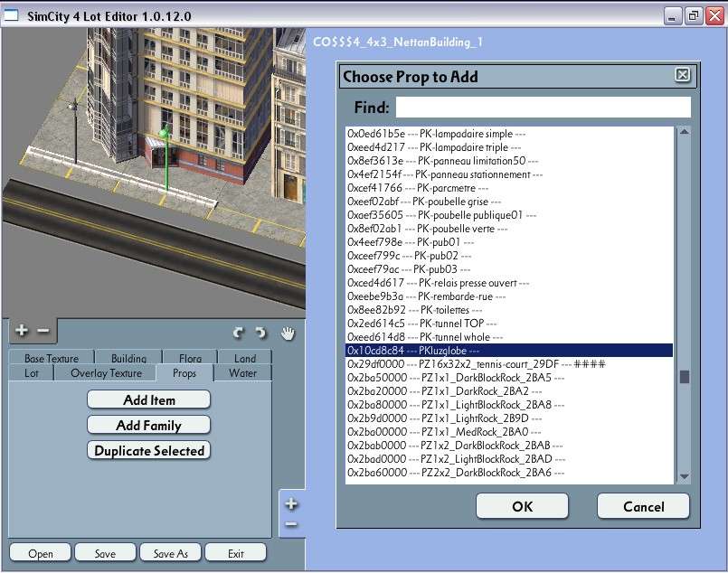
Task: Pick PK-pub01 in the list
Action: tap(509, 242)
